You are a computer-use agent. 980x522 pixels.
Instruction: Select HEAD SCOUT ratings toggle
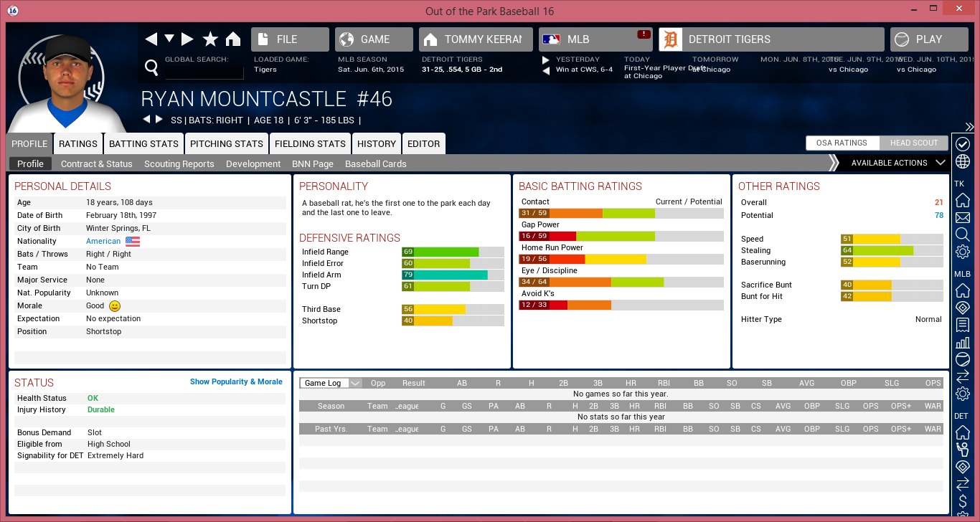click(914, 143)
